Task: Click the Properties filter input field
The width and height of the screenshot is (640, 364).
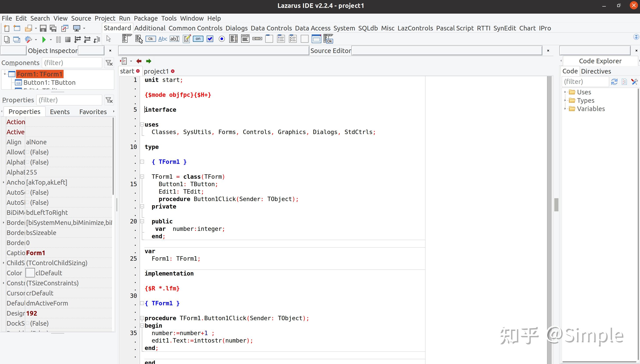Action: pos(69,100)
